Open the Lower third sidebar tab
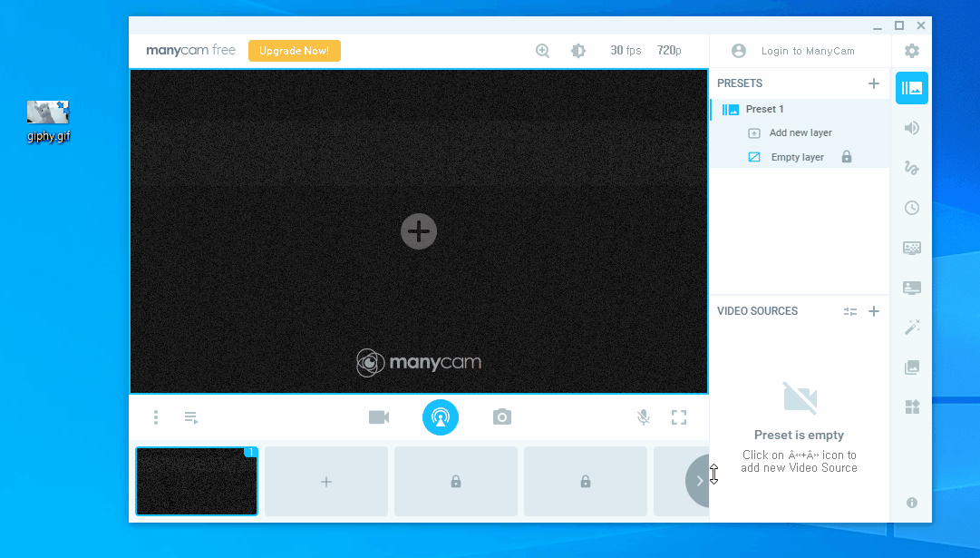The image size is (980, 558). tap(912, 288)
